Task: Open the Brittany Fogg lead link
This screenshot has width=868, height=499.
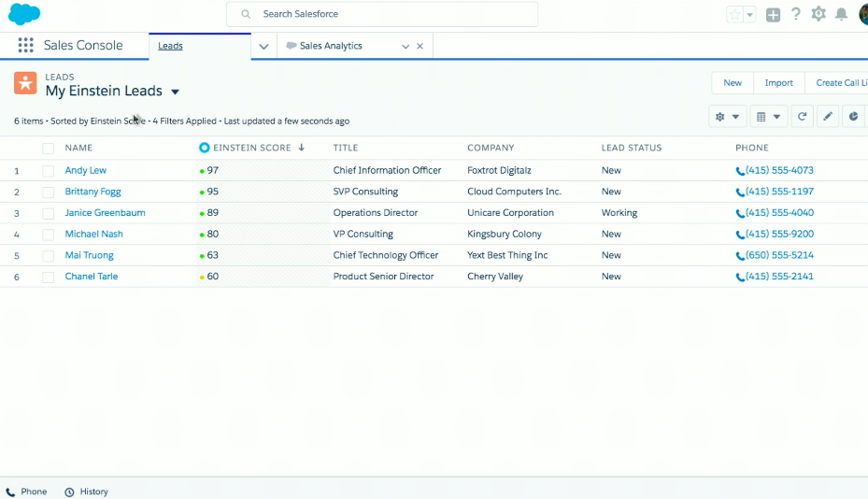Action: (92, 192)
